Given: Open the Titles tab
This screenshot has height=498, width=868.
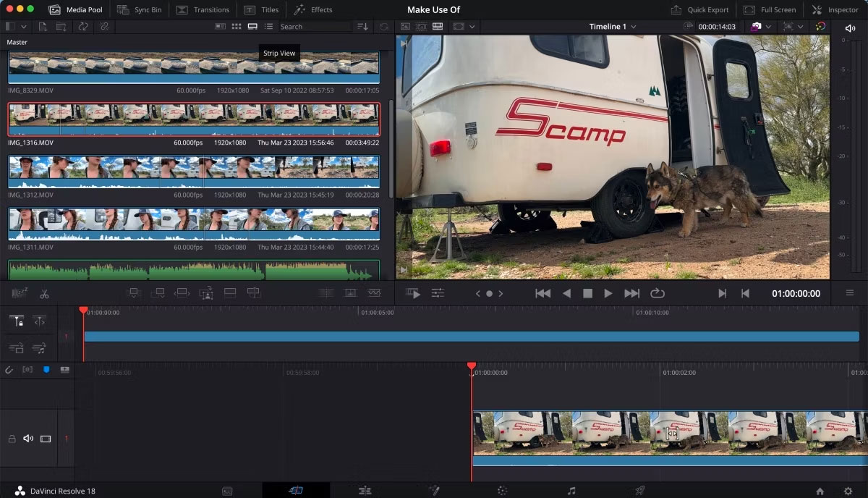Looking at the screenshot, I should pyautogui.click(x=261, y=10).
